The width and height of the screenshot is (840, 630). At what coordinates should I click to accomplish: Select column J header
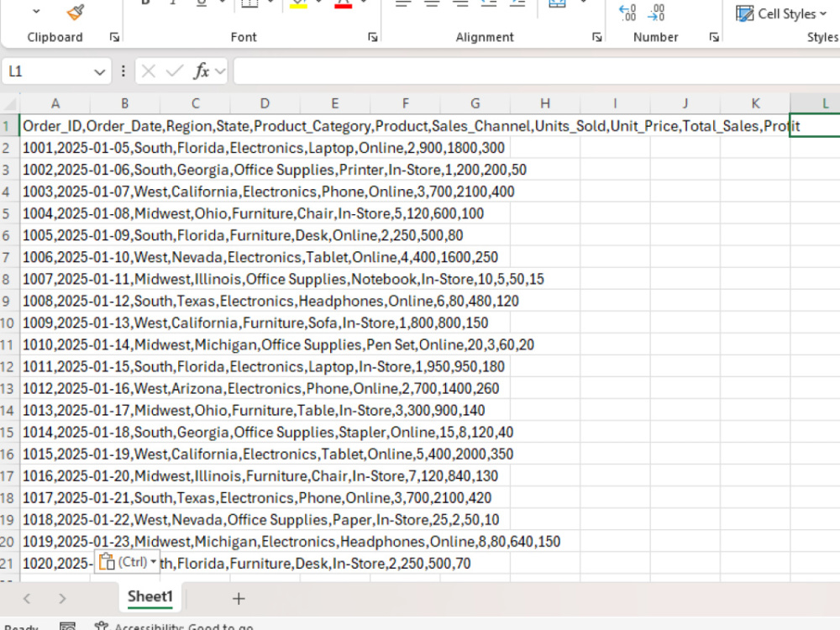point(685,102)
